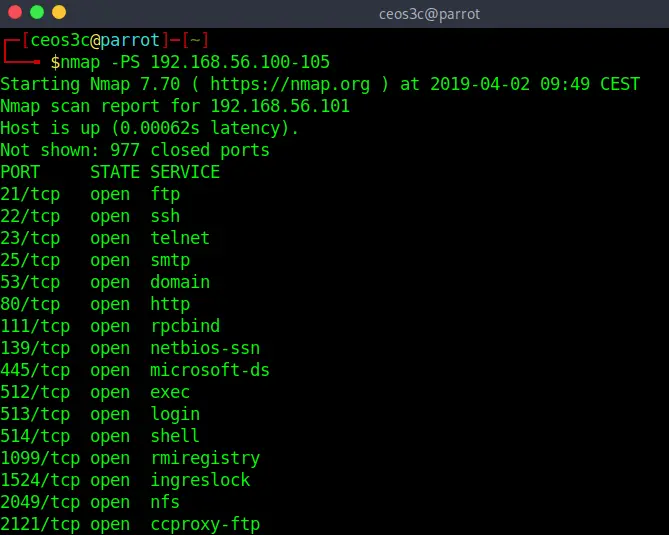Click the shell service name
Viewport: 669px width, 535px height.
coord(175,436)
